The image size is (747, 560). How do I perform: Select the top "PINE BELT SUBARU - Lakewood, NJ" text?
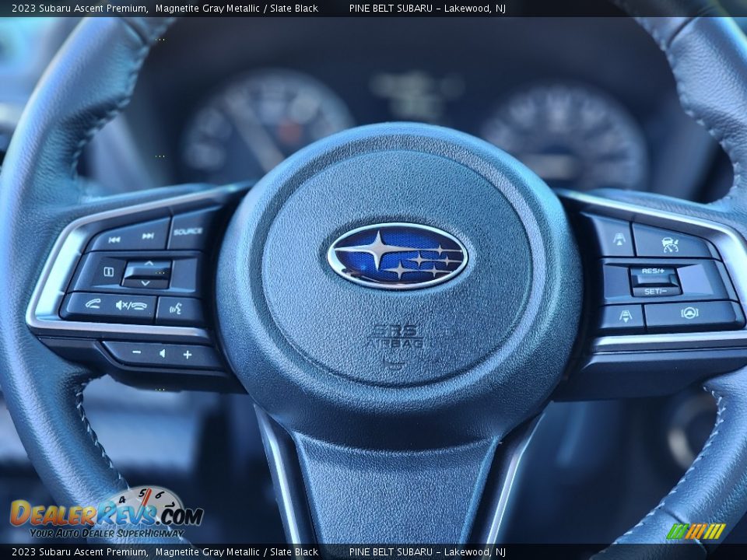[x=427, y=8]
